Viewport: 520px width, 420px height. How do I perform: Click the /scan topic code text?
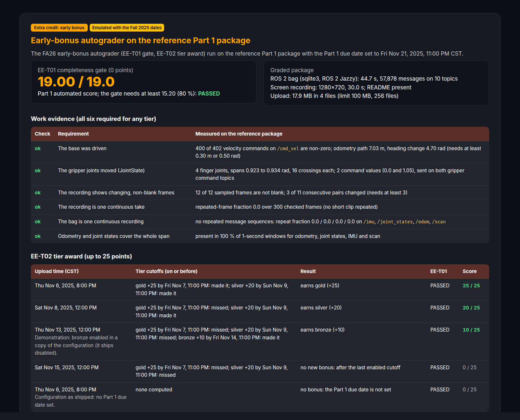[439, 222]
